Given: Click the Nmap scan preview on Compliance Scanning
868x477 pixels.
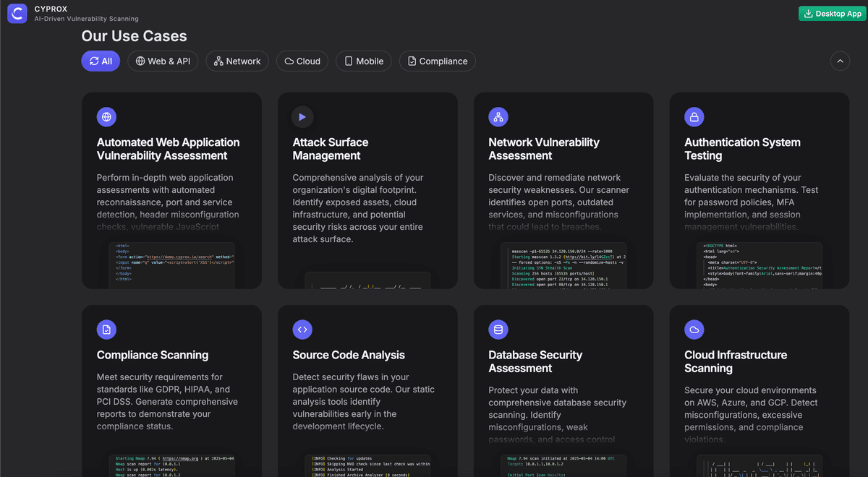Looking at the screenshot, I should pyautogui.click(x=172, y=465).
